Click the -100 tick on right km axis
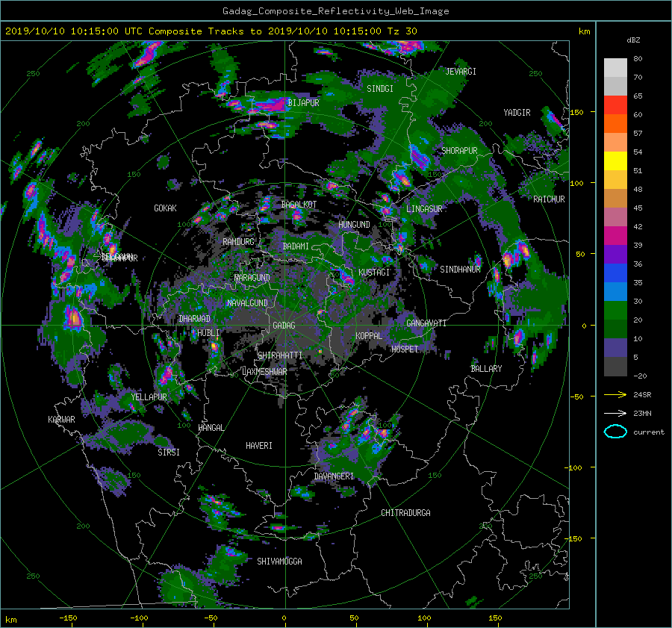The width and height of the screenshot is (672, 628). tap(575, 467)
